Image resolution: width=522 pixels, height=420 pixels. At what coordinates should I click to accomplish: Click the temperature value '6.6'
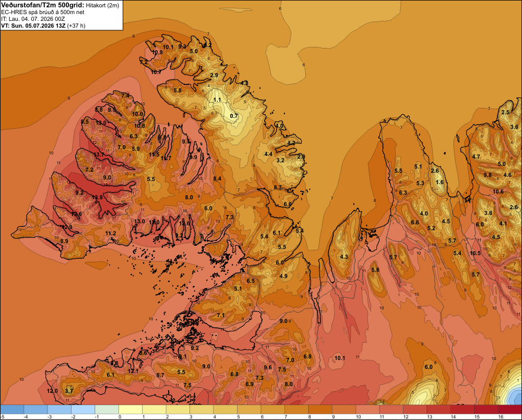pyautogui.click(x=415, y=223)
